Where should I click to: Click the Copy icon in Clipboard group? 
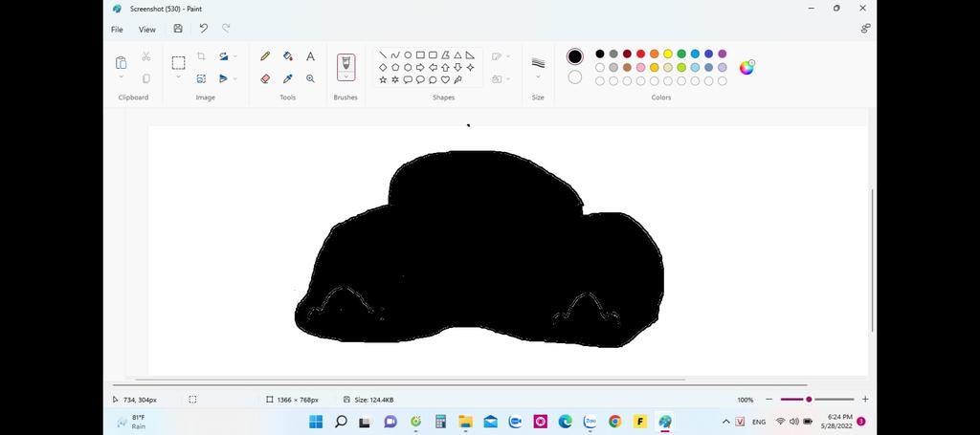(x=145, y=78)
